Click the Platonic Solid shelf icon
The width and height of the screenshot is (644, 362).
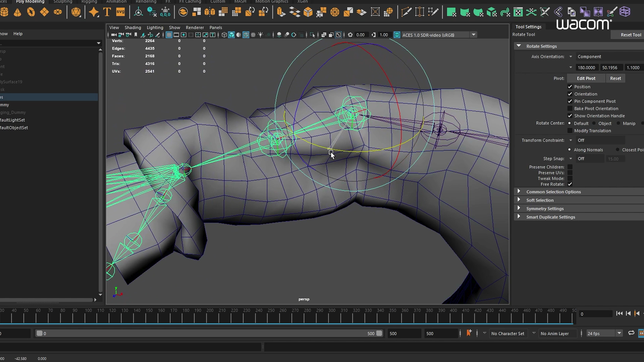tap(76, 12)
